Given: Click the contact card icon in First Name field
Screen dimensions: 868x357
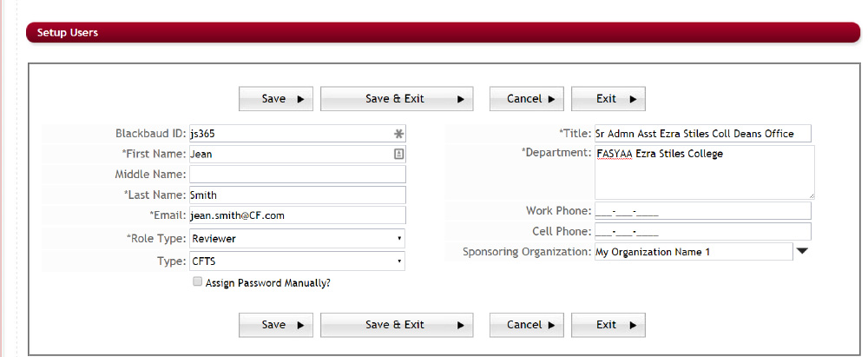Looking at the screenshot, I should pos(398,154).
